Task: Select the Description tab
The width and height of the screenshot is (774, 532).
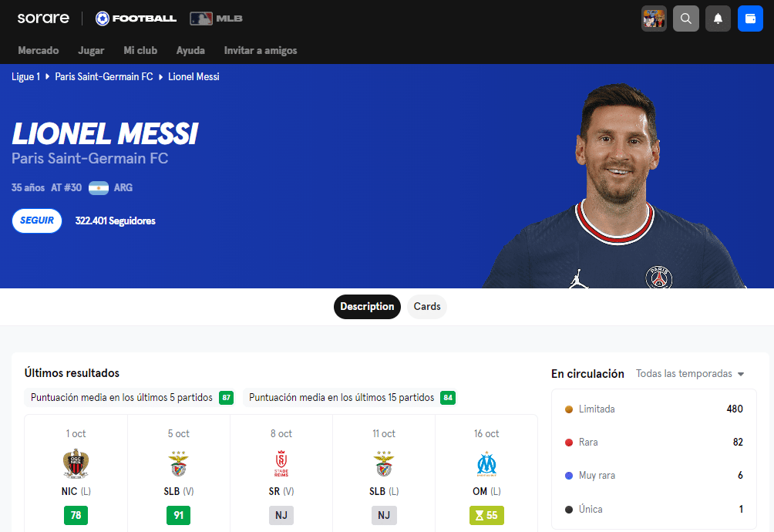Action: [x=367, y=306]
